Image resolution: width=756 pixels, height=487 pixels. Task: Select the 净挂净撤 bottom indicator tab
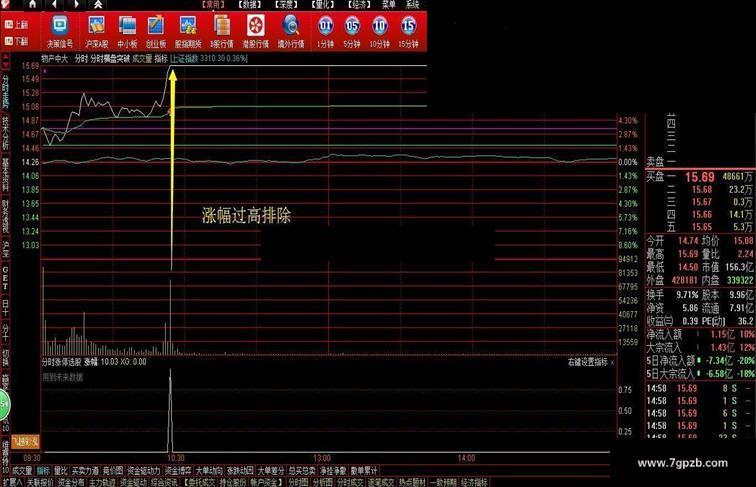coord(333,471)
